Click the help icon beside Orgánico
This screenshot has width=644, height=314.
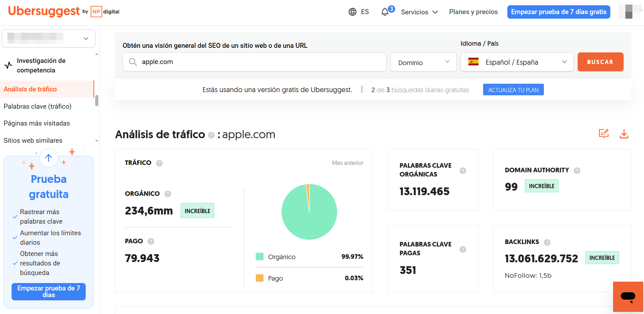[x=168, y=194]
